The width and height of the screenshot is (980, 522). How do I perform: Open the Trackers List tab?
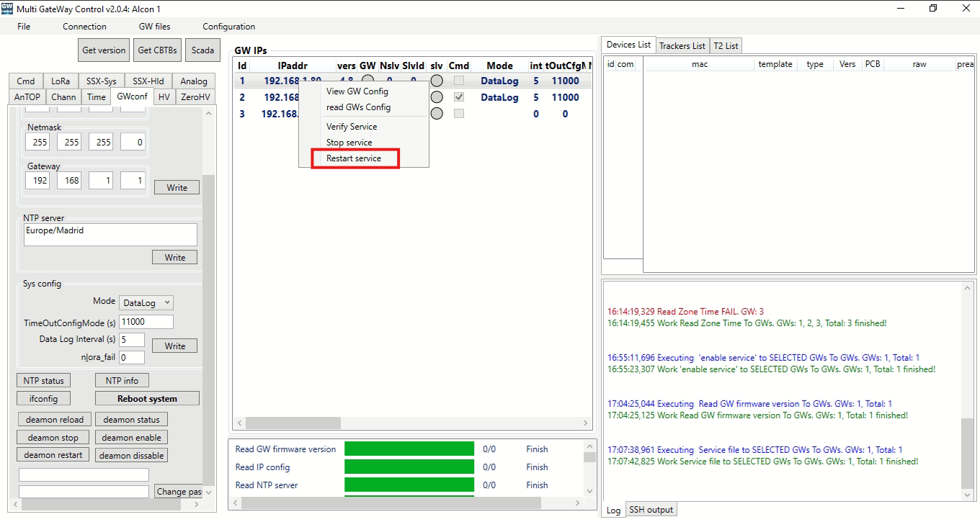pyautogui.click(x=682, y=46)
